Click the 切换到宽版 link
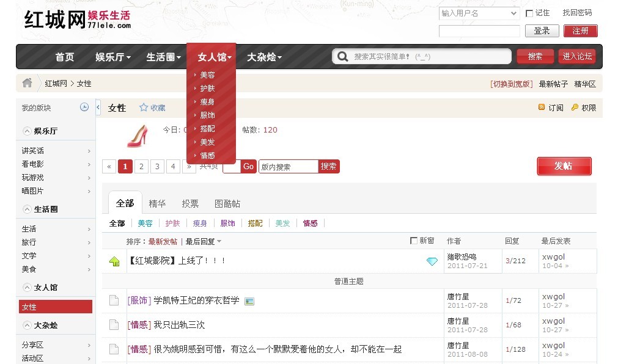This screenshot has width=618, height=364. point(512,84)
